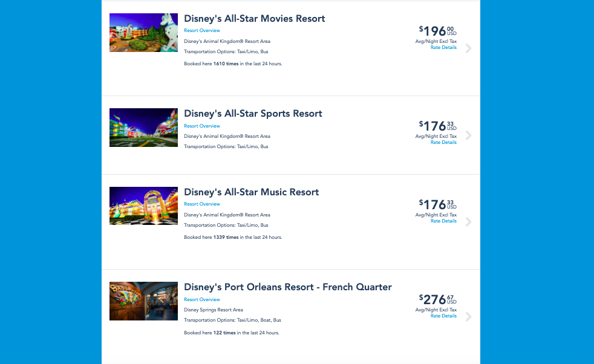
Task: View Rate Details for All-Star Music Resort
Action: [x=443, y=221]
